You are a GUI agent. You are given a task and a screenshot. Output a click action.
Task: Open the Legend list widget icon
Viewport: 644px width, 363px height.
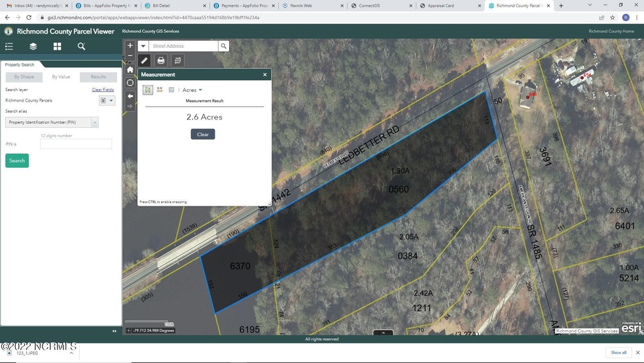(9, 47)
